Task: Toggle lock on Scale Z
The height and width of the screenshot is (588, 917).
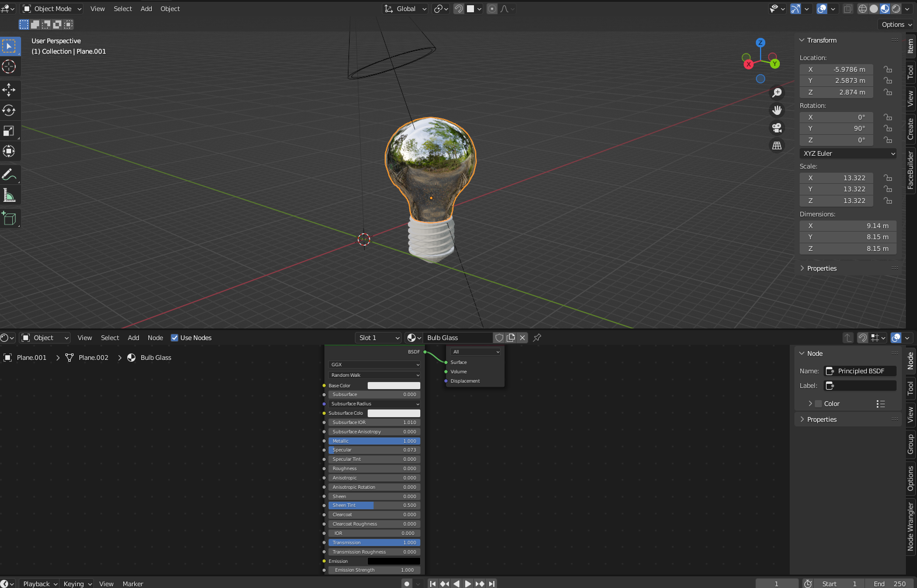Action: 888,201
